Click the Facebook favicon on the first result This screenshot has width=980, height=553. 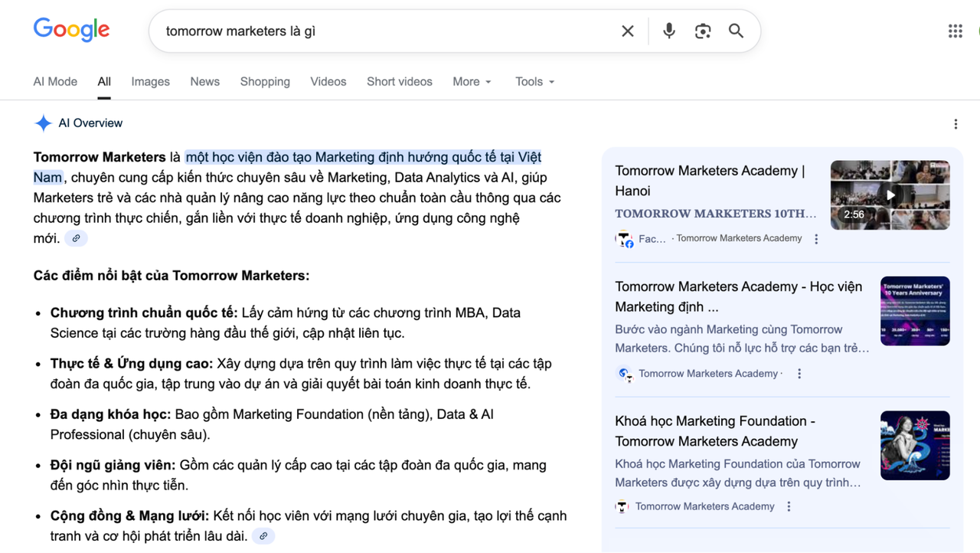click(x=624, y=238)
